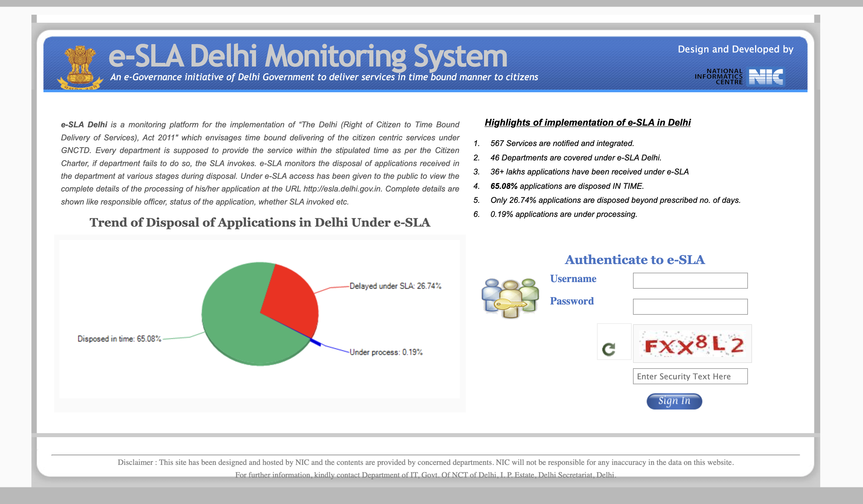Click the Highlights of implementation heading
This screenshot has height=504, width=863.
point(587,123)
